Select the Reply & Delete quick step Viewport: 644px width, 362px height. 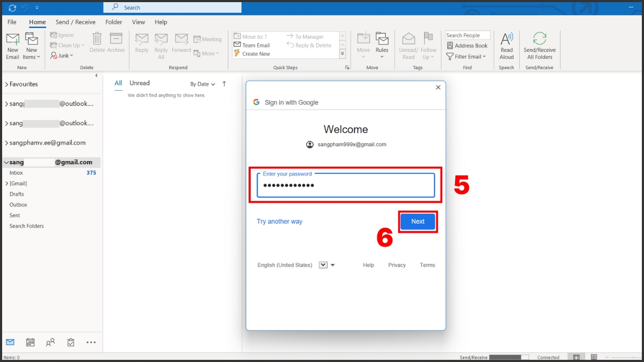(x=309, y=45)
